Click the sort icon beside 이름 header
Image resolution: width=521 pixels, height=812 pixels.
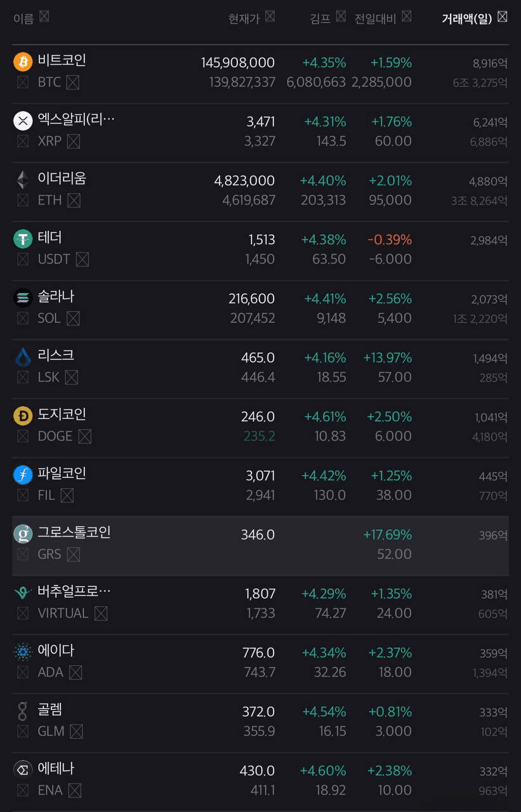pyautogui.click(x=44, y=16)
